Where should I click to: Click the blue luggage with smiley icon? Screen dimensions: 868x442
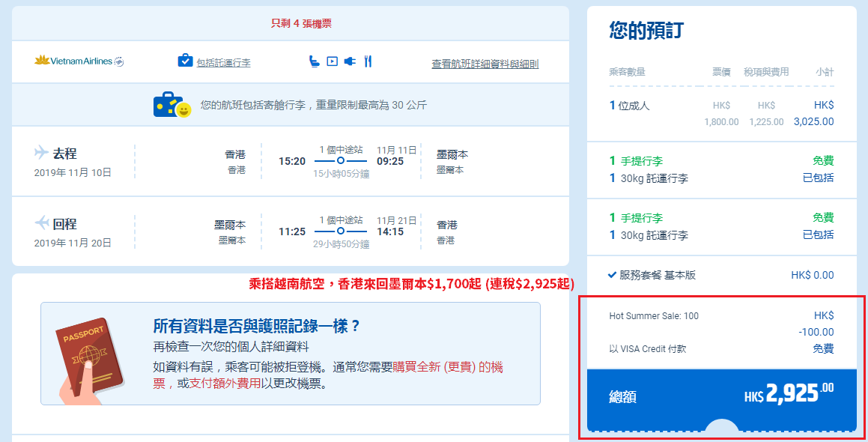coord(172,105)
